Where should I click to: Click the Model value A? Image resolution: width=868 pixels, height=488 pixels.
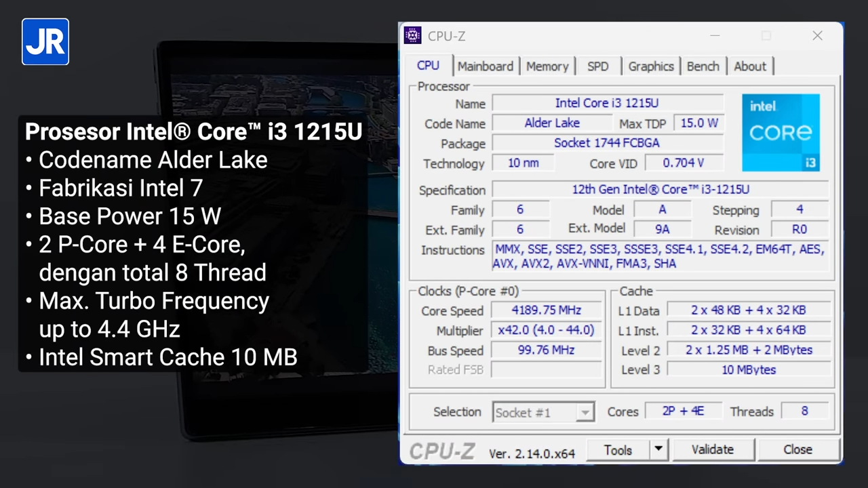coord(663,209)
